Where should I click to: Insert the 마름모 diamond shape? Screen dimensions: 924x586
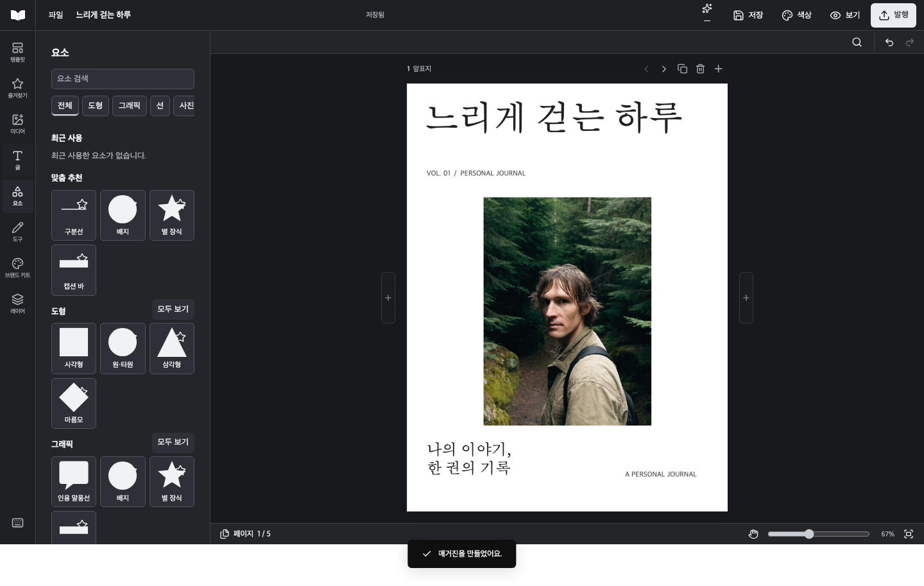[74, 403]
